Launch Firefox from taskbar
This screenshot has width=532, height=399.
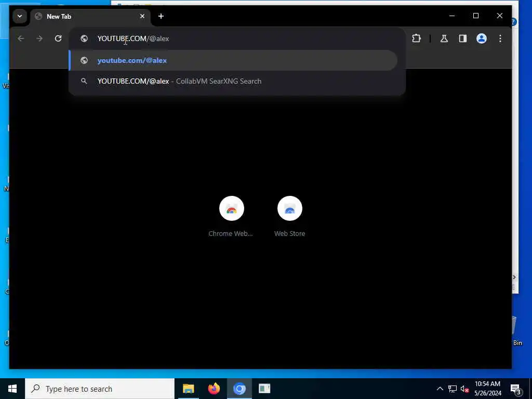pos(214,389)
